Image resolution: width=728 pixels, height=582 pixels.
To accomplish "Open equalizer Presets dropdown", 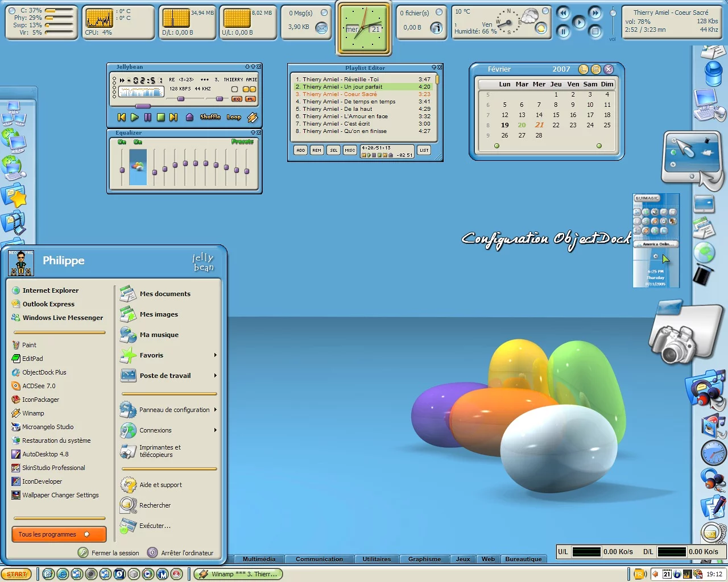I will (x=242, y=142).
